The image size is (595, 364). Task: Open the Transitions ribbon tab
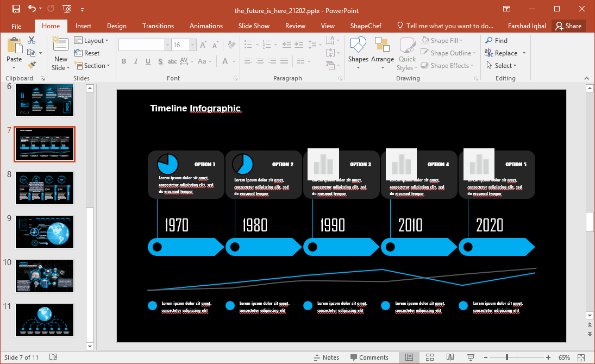click(158, 26)
